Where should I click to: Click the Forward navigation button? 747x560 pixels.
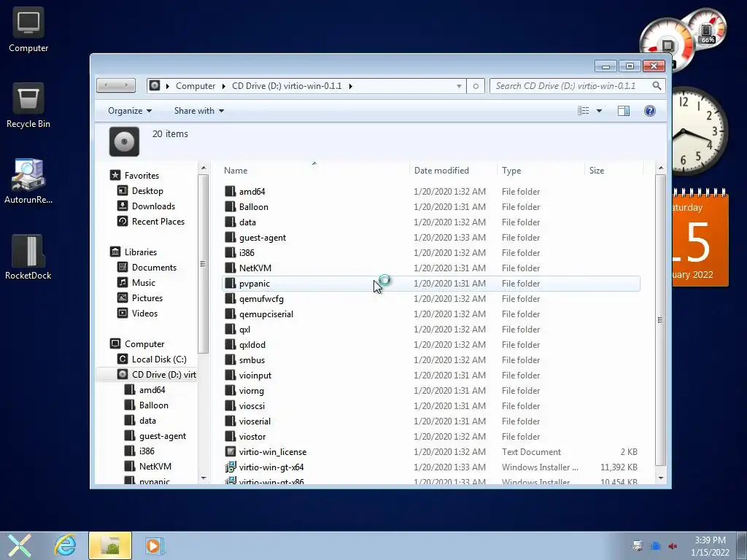coord(126,85)
